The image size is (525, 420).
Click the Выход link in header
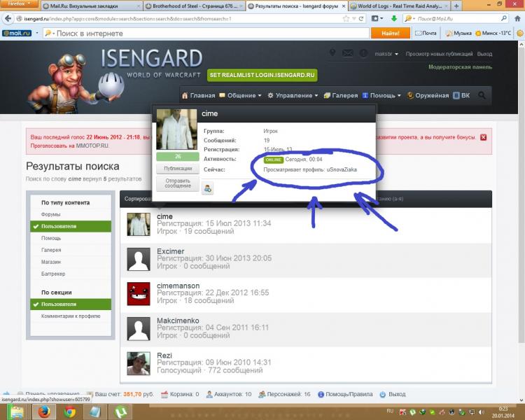pyautogui.click(x=484, y=54)
